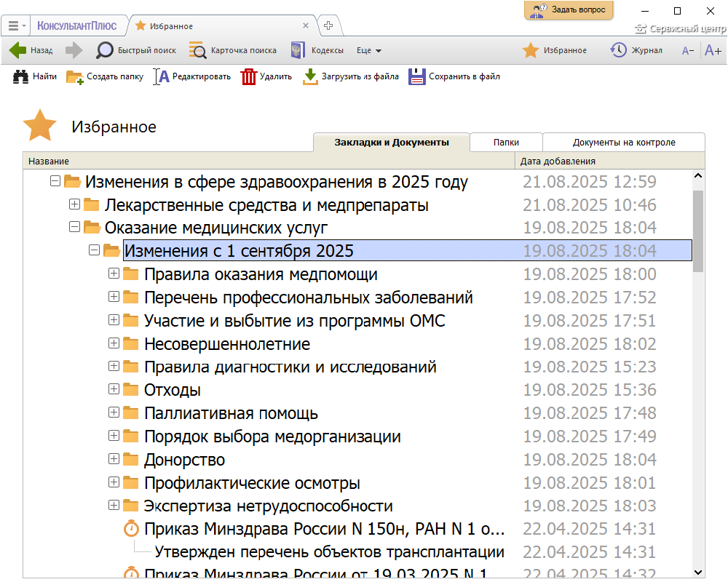Viewport: 728px width, 582px height.
Task: Click the 'Задать вопрос' button
Action: click(x=569, y=10)
